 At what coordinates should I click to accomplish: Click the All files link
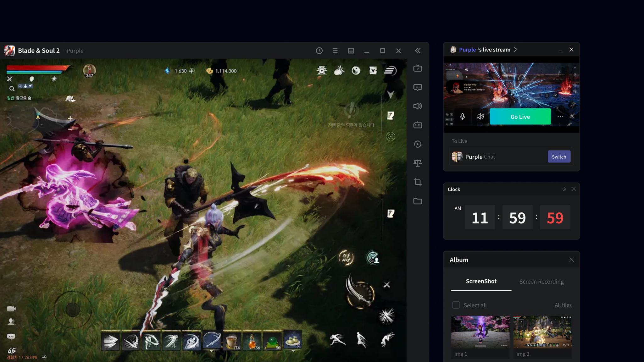point(563,305)
